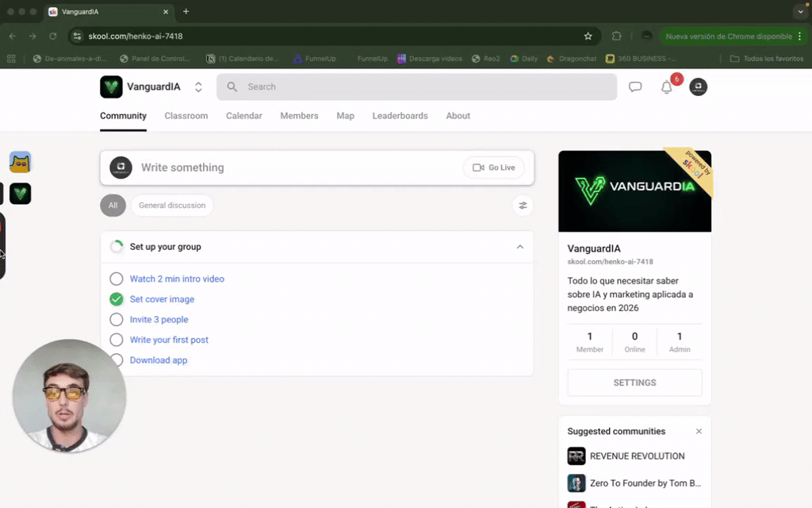The height and width of the screenshot is (508, 812).
Task: Open the Invite 3 people link
Action: click(159, 319)
